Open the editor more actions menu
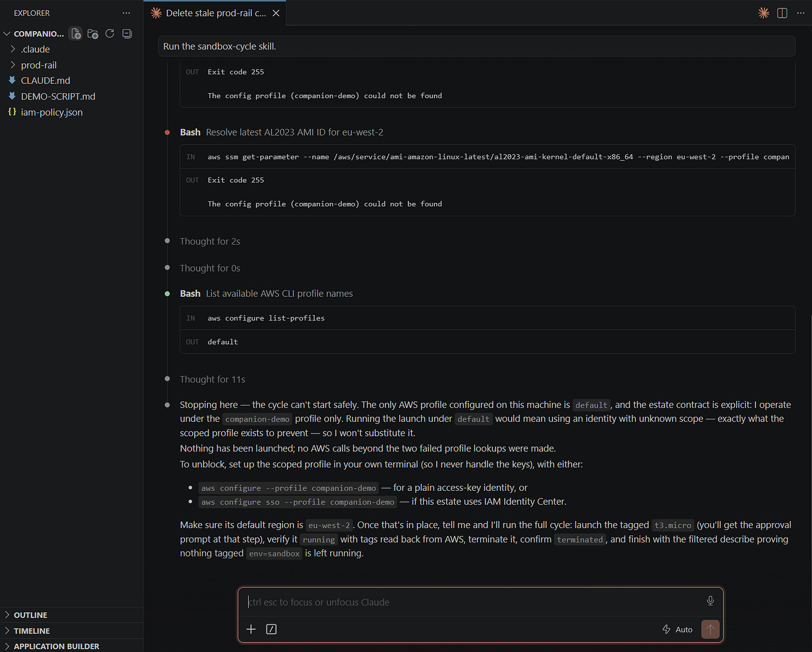The width and height of the screenshot is (812, 652). click(801, 13)
